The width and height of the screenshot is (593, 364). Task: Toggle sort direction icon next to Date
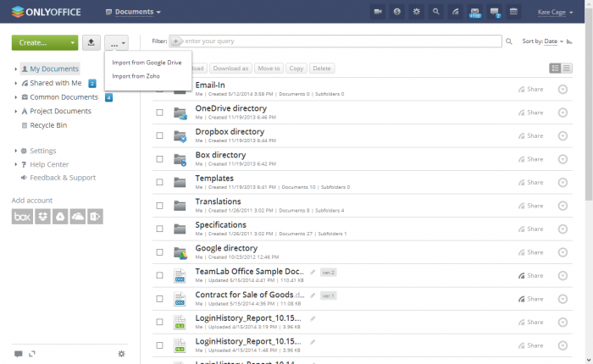pyautogui.click(x=569, y=41)
